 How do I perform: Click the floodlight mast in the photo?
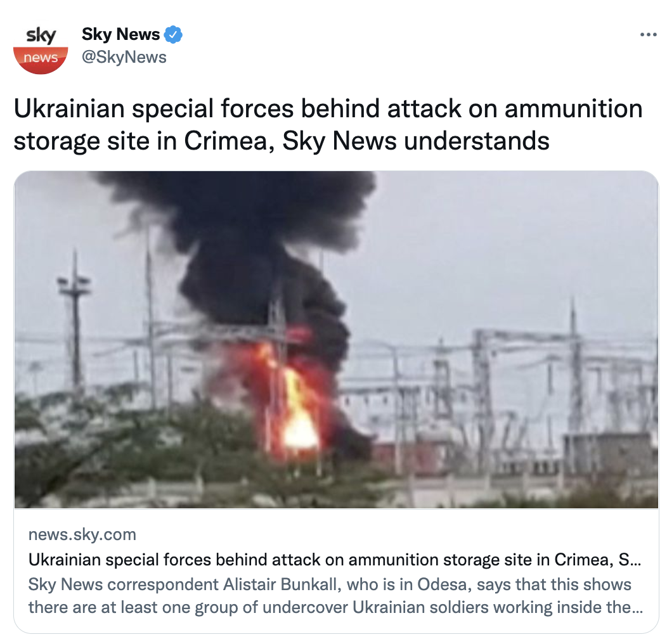75,323
